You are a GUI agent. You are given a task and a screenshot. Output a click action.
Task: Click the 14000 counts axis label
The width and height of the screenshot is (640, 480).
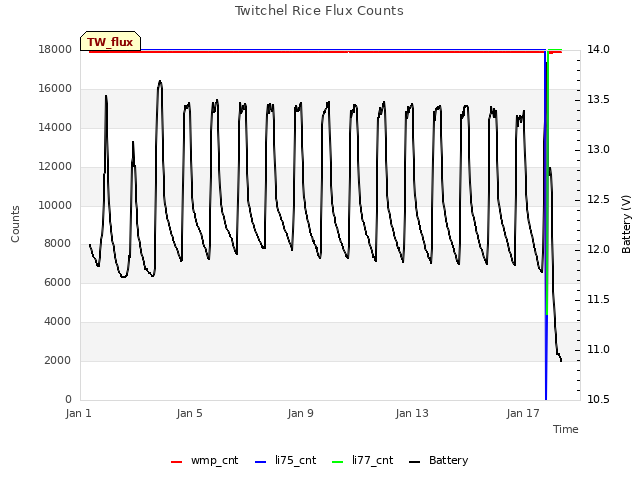pos(55,127)
